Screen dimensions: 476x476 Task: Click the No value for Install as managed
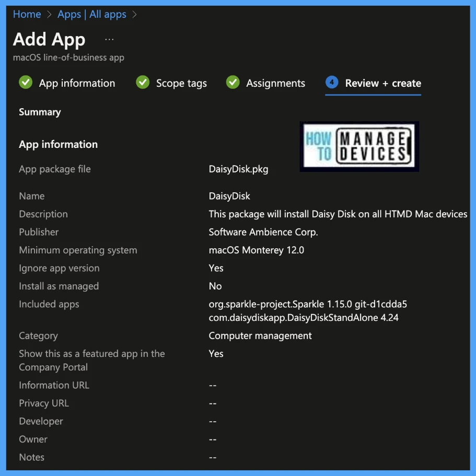click(x=215, y=286)
